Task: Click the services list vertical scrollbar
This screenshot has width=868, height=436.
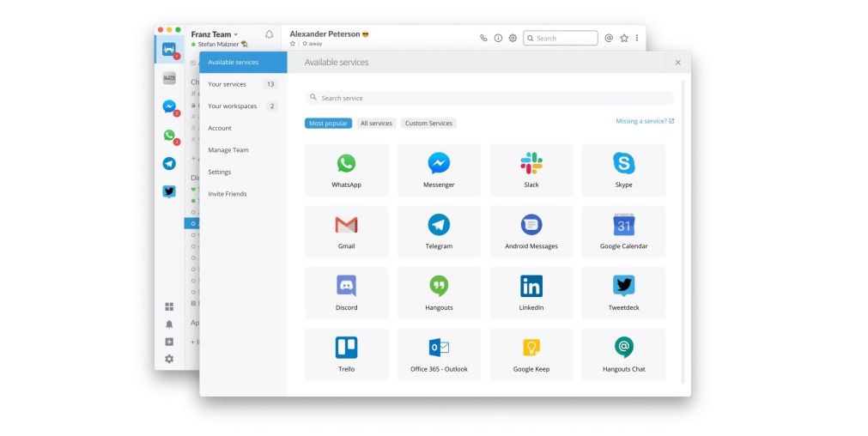Action: coord(683,232)
